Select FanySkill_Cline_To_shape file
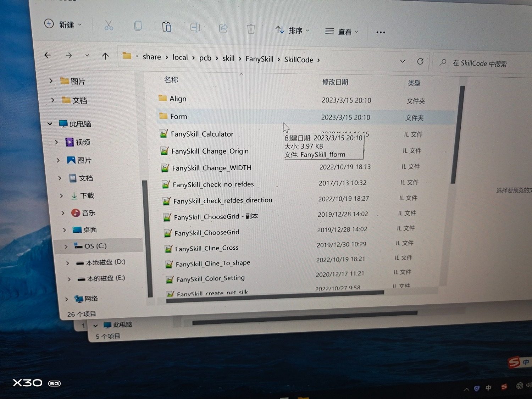 pyautogui.click(x=213, y=264)
